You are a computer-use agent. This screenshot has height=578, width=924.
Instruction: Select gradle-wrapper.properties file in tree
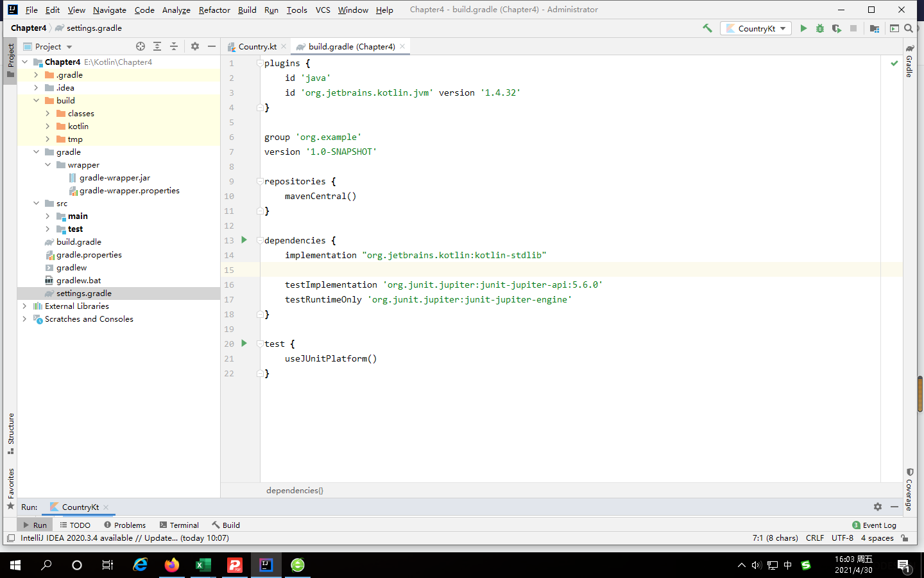click(x=129, y=191)
